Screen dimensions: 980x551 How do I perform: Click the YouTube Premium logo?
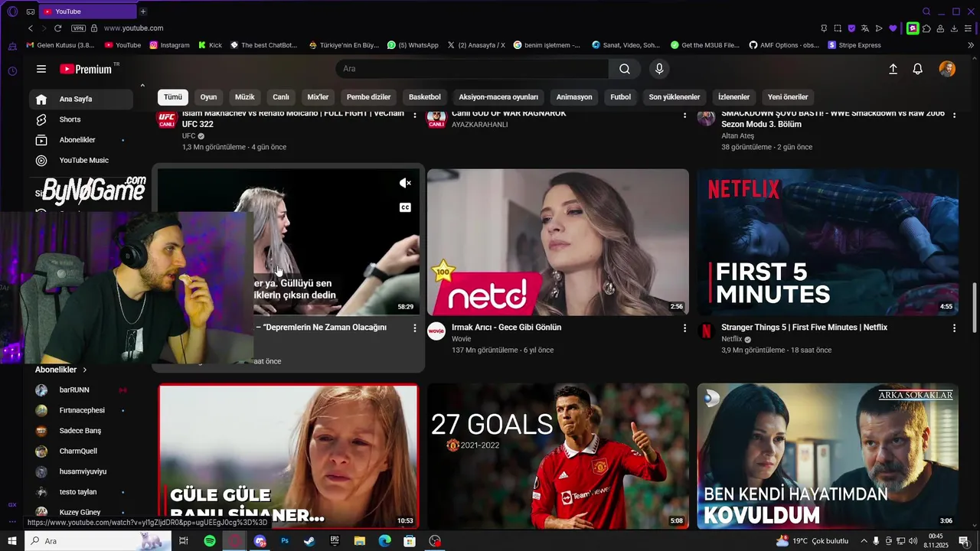click(x=86, y=69)
